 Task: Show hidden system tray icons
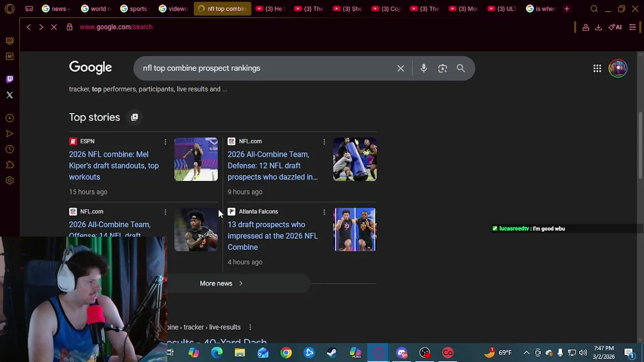[526, 353]
